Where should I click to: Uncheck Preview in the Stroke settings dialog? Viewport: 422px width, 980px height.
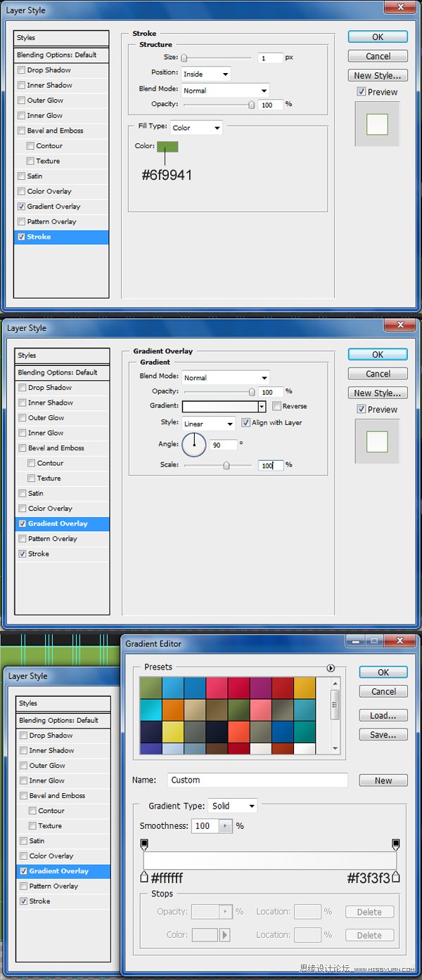click(x=362, y=91)
